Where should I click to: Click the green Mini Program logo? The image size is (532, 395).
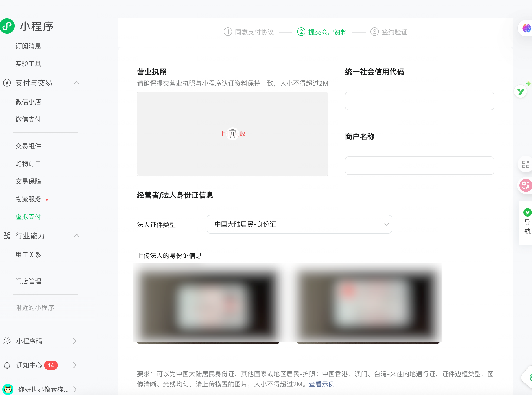(7, 26)
